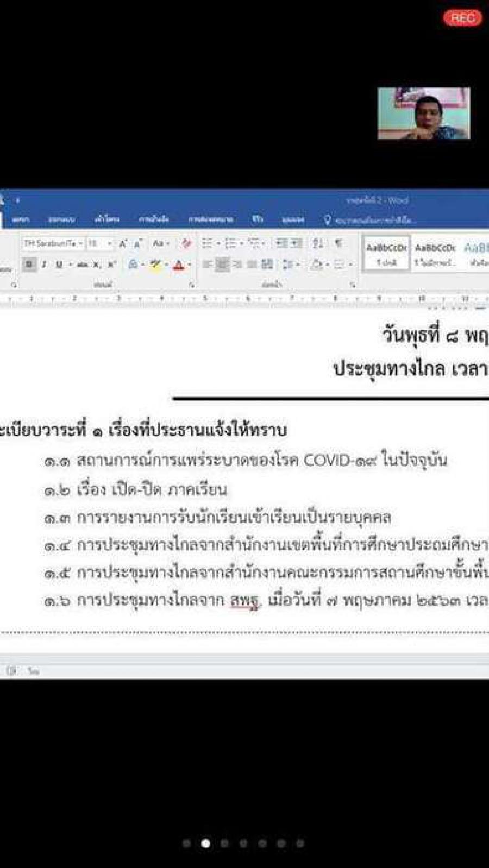Click the Center alignment icon

[222, 265]
